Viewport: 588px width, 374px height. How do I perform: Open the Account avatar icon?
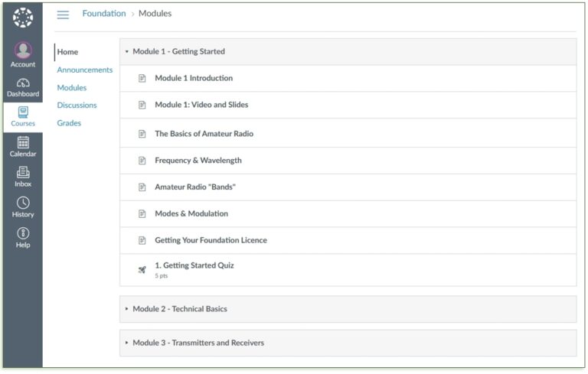point(23,51)
